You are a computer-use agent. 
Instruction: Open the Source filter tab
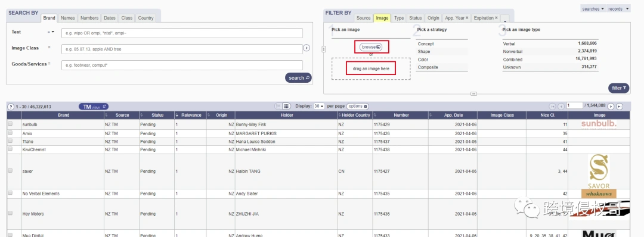click(x=364, y=18)
